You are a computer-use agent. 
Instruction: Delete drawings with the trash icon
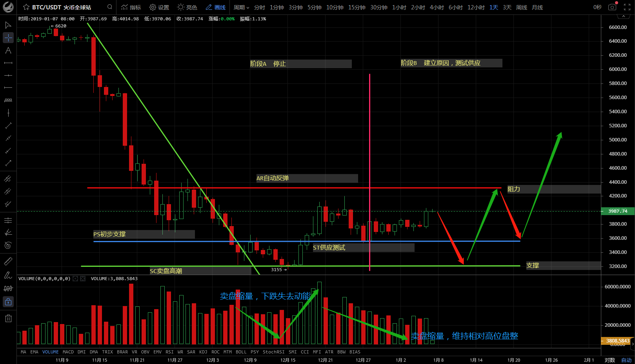click(x=8, y=318)
